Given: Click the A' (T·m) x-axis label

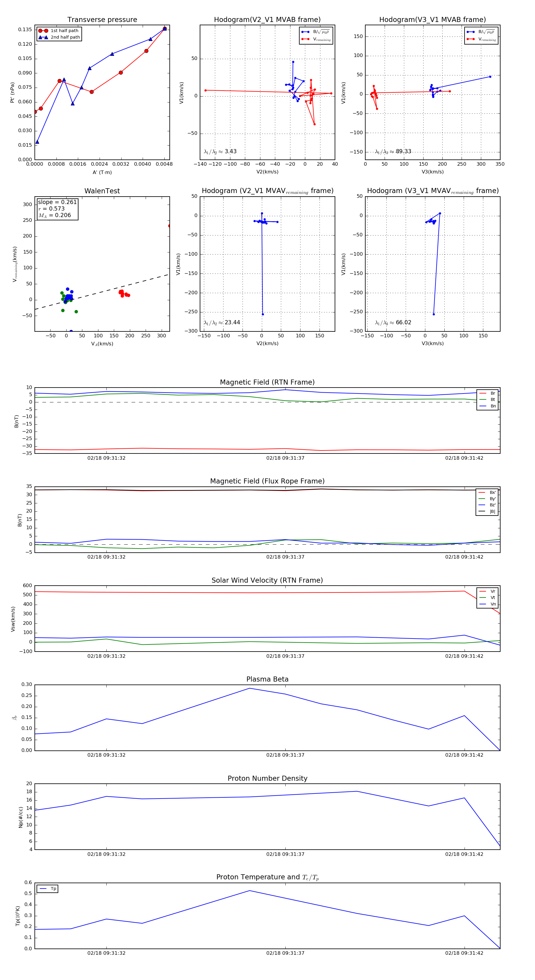Looking at the screenshot, I should pos(102,172).
